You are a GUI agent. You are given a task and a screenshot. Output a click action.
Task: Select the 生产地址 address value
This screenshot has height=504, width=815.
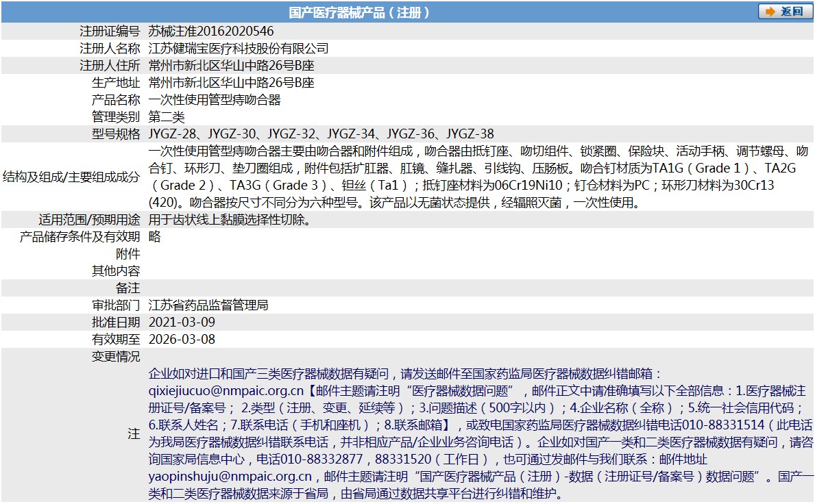click(x=231, y=83)
